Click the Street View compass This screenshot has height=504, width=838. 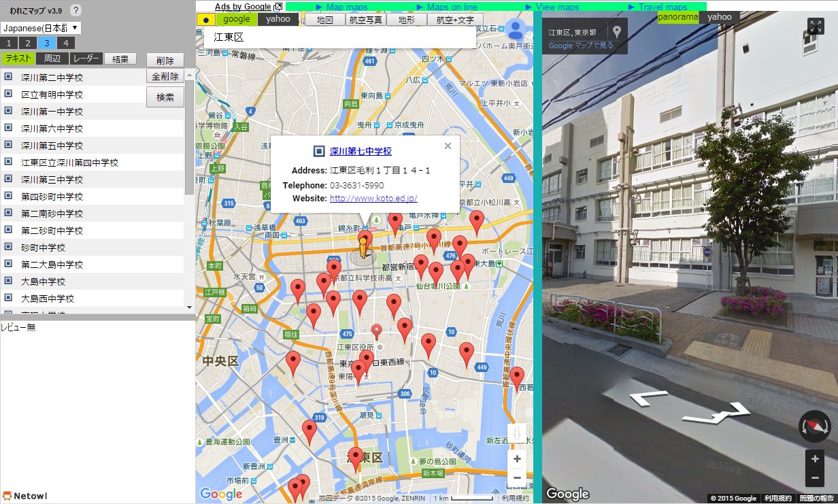point(815,426)
